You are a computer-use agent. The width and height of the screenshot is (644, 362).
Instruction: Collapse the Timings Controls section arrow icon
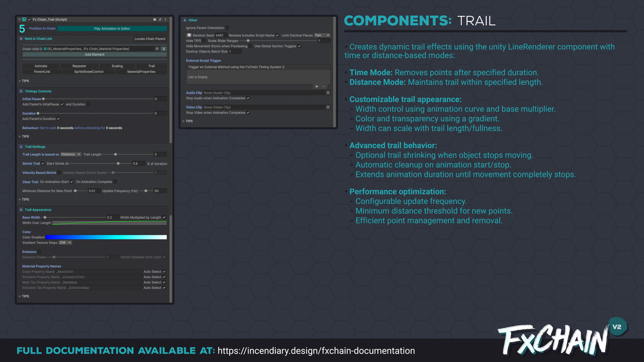(21, 91)
